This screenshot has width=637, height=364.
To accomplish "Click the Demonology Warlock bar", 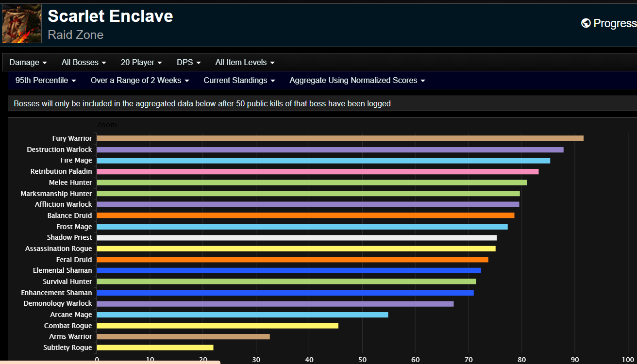I will pos(275,304).
